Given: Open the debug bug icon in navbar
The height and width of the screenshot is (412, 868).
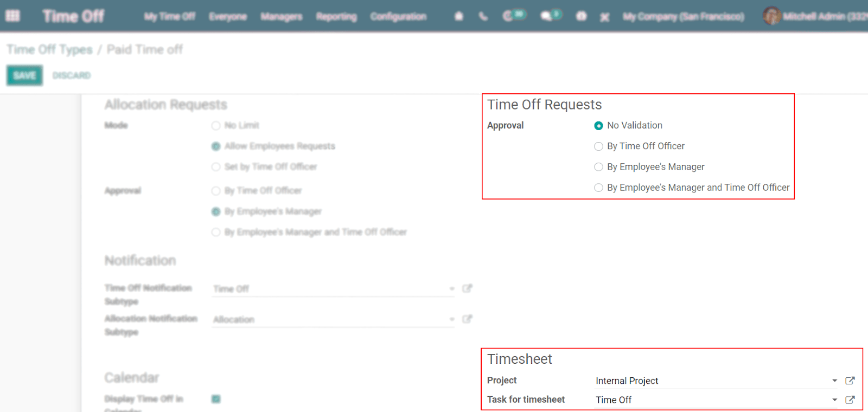Looking at the screenshot, I should 459,16.
